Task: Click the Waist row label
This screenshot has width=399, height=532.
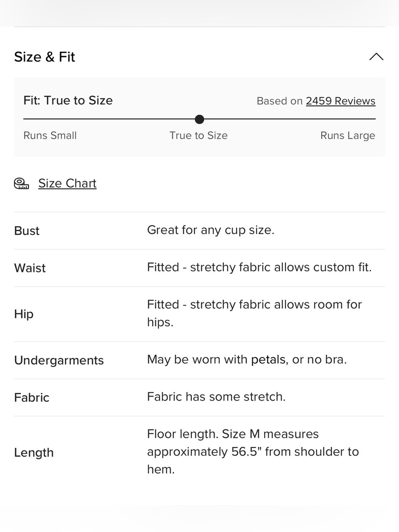Action: (30, 268)
